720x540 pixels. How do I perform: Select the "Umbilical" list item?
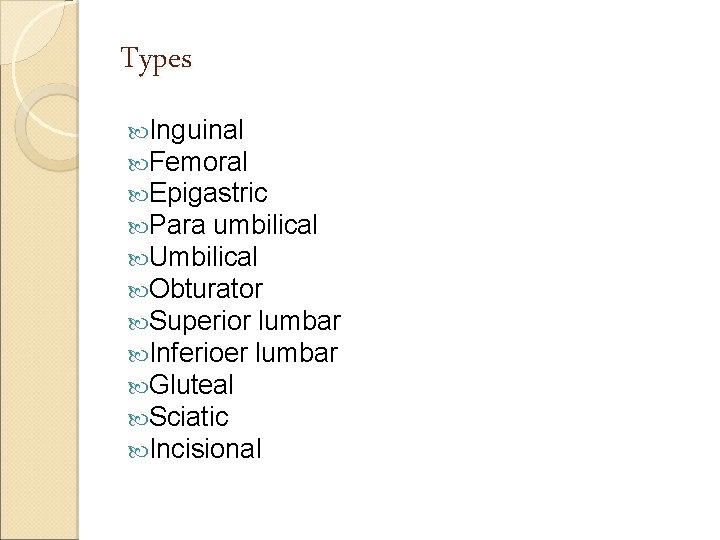pyautogui.click(x=206, y=258)
